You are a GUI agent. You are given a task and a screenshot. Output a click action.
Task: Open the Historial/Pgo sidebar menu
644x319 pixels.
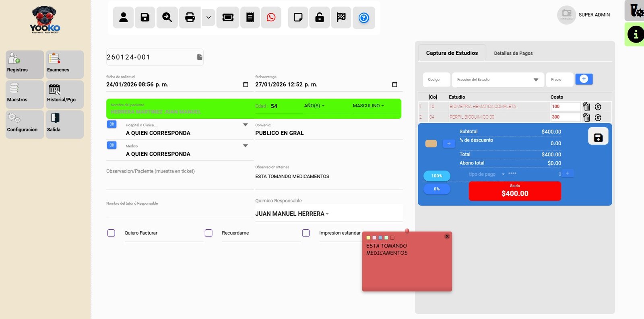tap(64, 94)
